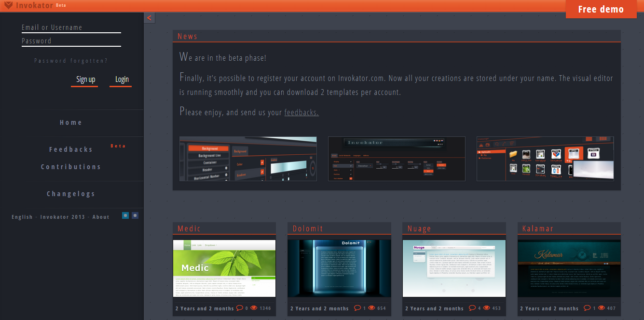Click the Kalamar template title
The width and height of the screenshot is (644, 320).
[x=538, y=228]
